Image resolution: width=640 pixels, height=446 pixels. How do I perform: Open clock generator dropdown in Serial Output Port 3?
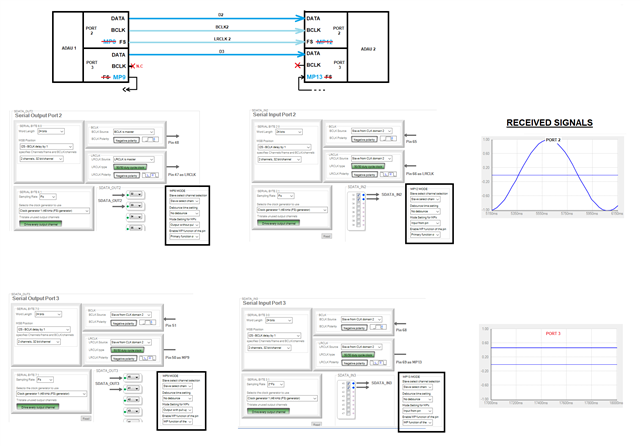[x=51, y=394]
